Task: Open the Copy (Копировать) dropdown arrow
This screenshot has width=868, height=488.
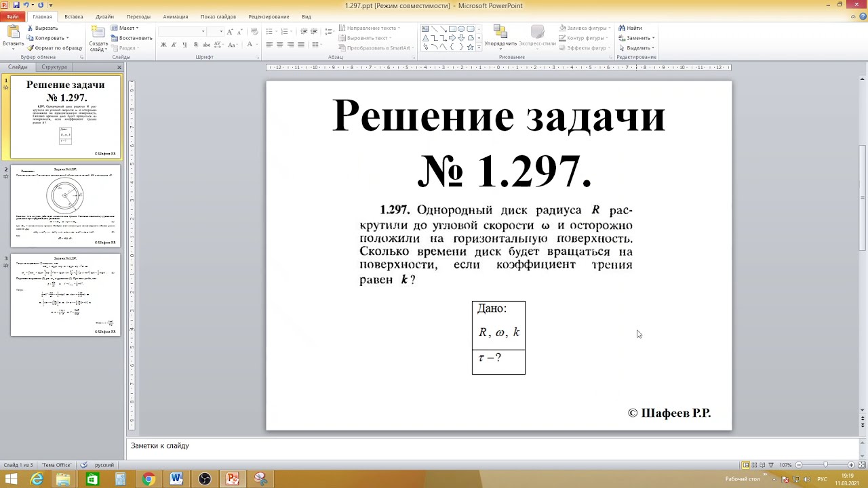Action: click(67, 38)
